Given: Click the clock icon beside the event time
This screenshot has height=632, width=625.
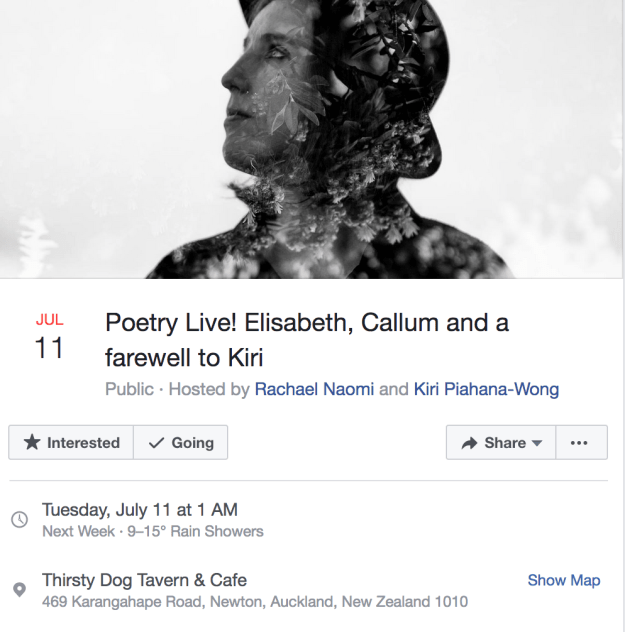Looking at the screenshot, I should tap(19, 520).
